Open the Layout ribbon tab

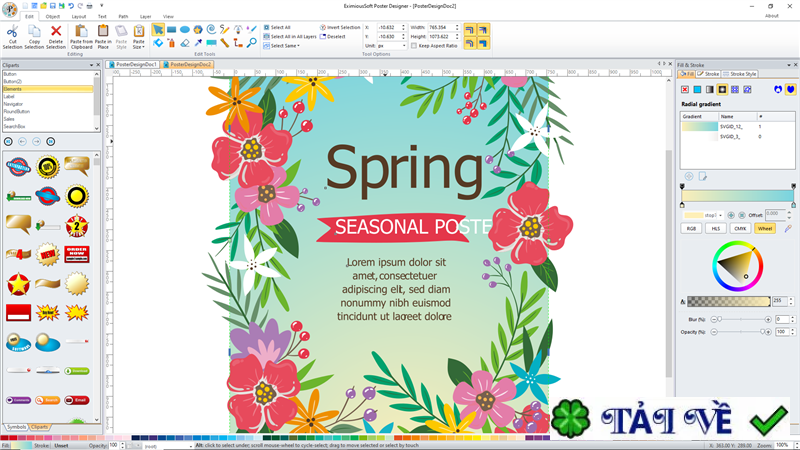coord(79,16)
